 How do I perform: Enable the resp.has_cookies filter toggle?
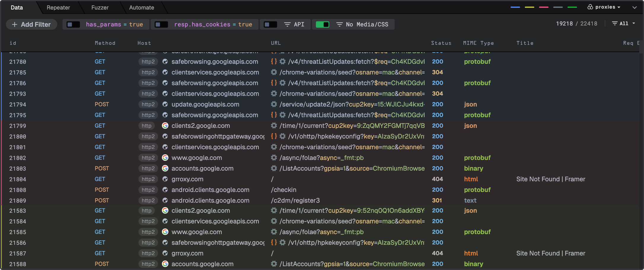(162, 24)
